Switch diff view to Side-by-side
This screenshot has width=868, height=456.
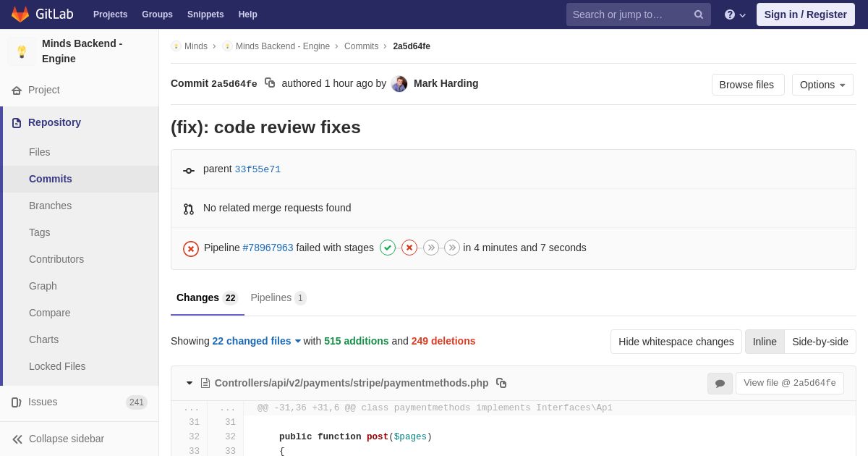click(820, 342)
